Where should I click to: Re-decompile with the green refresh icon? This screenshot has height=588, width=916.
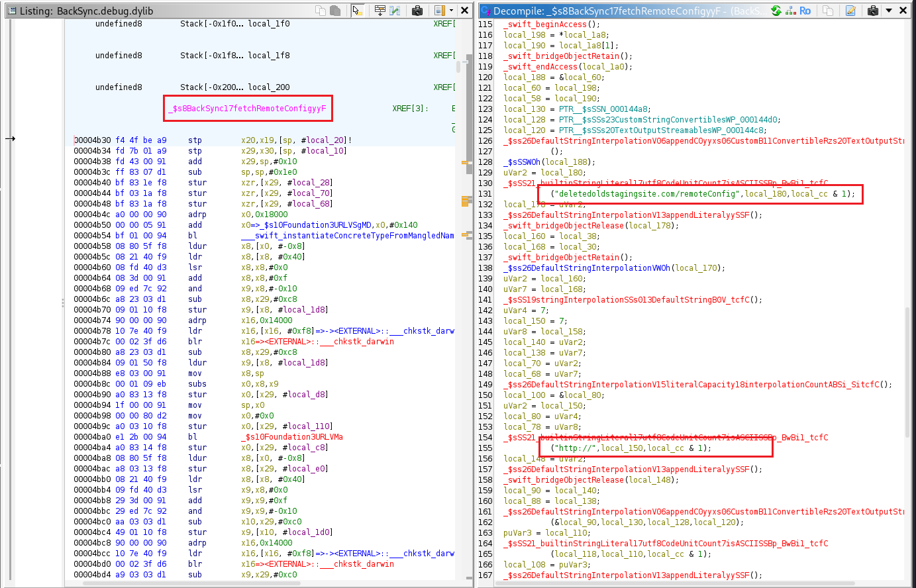click(776, 11)
